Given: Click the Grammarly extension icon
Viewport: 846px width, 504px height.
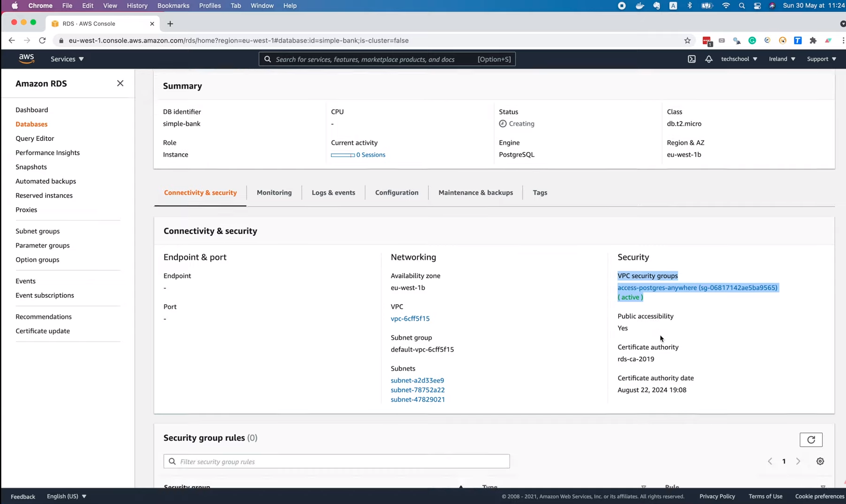Looking at the screenshot, I should click(x=752, y=41).
